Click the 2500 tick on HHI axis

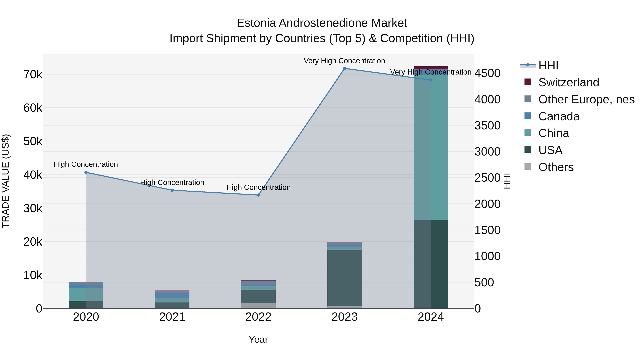487,178
